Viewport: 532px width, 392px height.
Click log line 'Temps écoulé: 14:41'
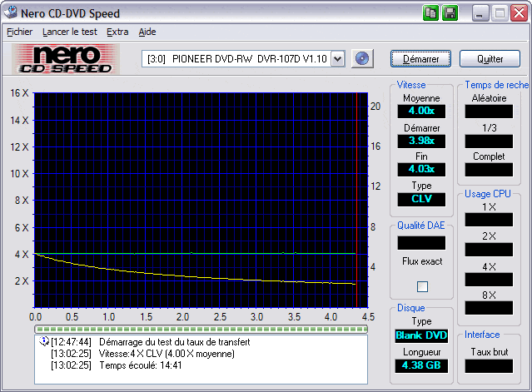(x=141, y=365)
